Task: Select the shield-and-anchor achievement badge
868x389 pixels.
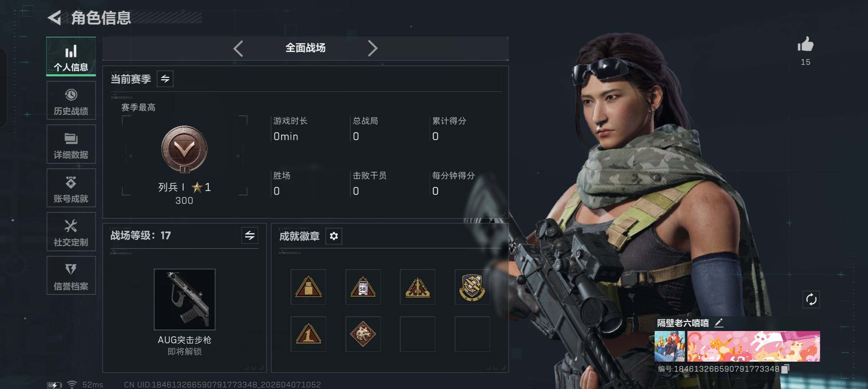Action: click(472, 287)
